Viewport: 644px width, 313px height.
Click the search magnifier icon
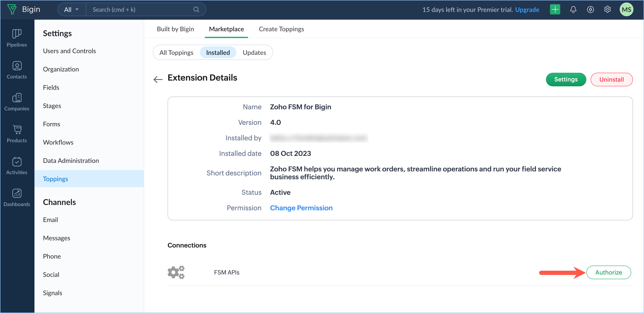(x=197, y=10)
